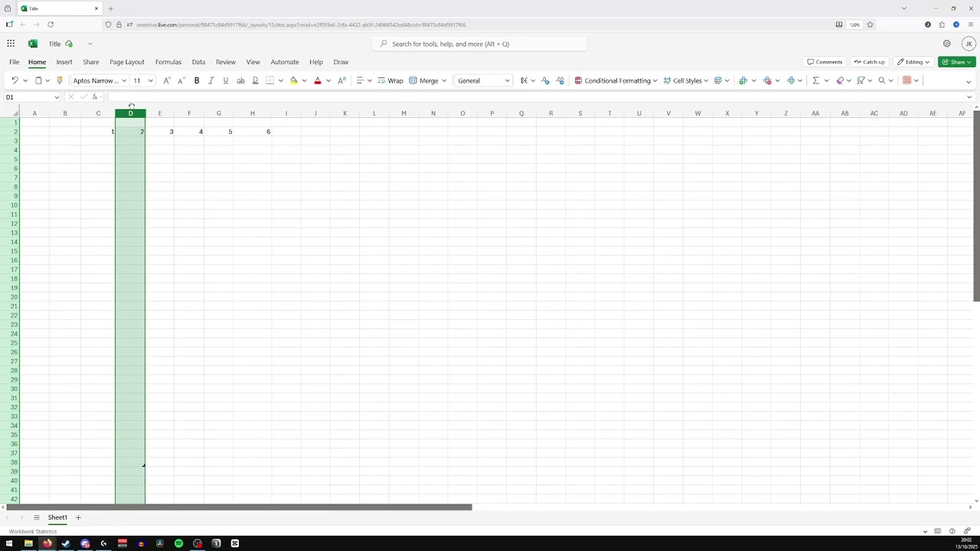Switch to the Insert tab
The width and height of the screenshot is (980, 551).
[64, 62]
